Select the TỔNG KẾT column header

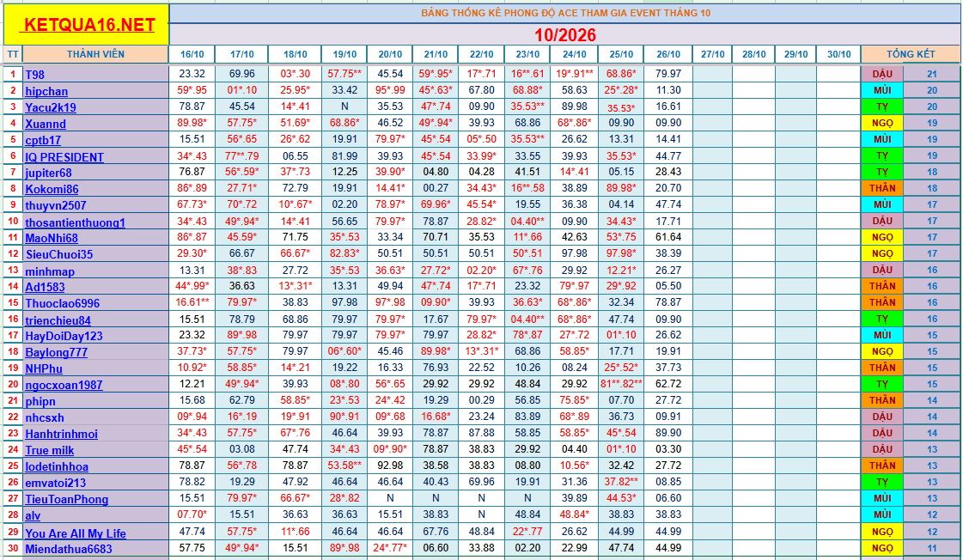(911, 54)
